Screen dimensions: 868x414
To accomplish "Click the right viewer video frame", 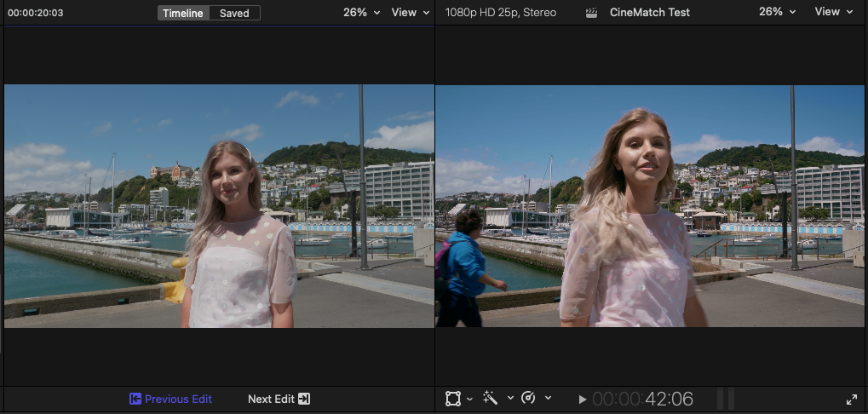I will pyautogui.click(x=651, y=206).
